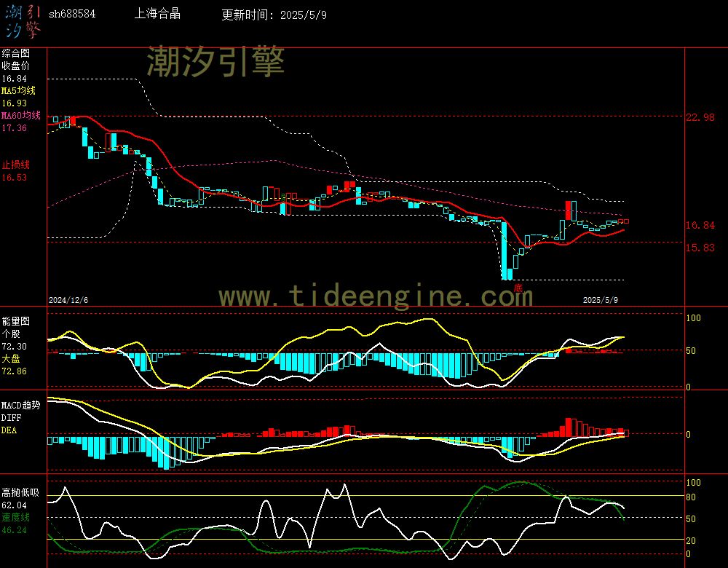
Task: Click the red 止损线 label
Action: 15,165
